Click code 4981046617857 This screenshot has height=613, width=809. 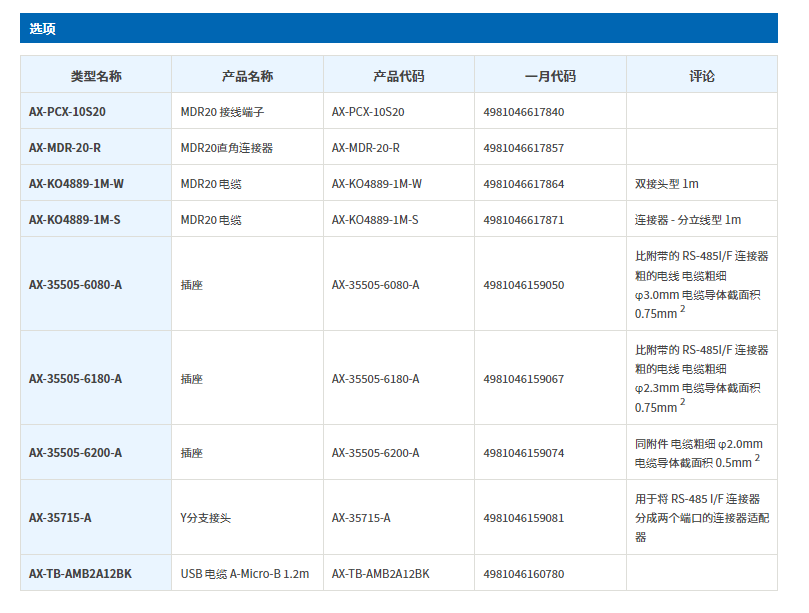524,148
